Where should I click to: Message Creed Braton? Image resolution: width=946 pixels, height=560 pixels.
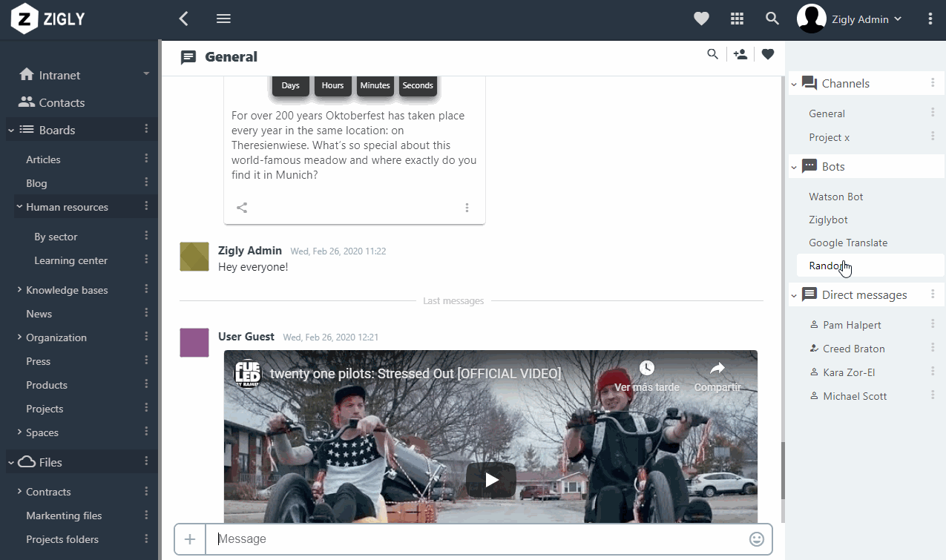pos(853,349)
